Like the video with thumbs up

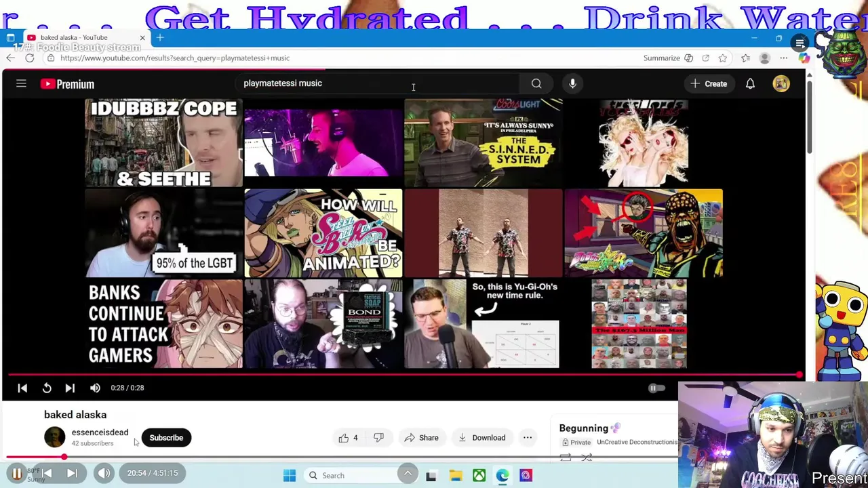344,438
